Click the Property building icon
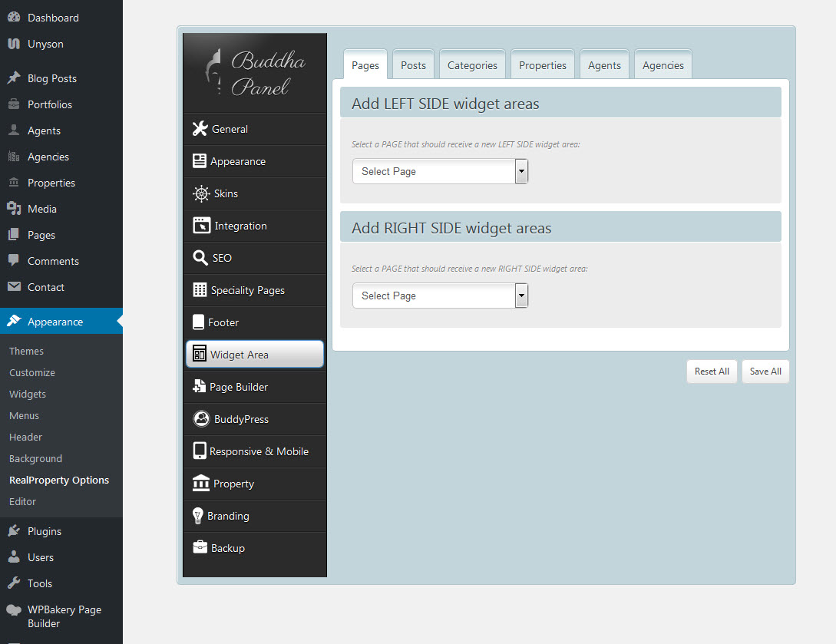The width and height of the screenshot is (836, 644). pyautogui.click(x=201, y=484)
